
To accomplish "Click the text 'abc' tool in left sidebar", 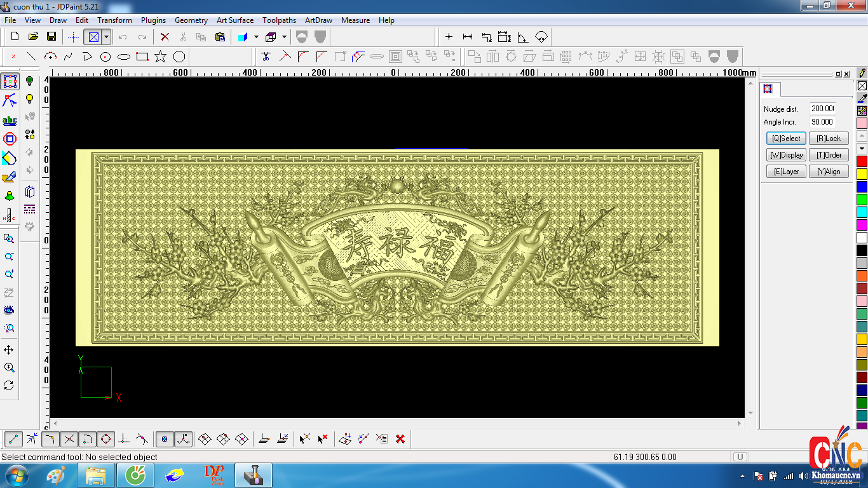I will [10, 120].
